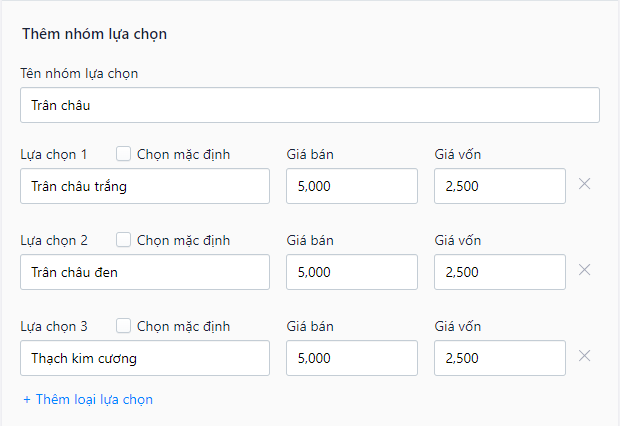
Task: Remove the Thạch kim cương option row
Action: (585, 356)
